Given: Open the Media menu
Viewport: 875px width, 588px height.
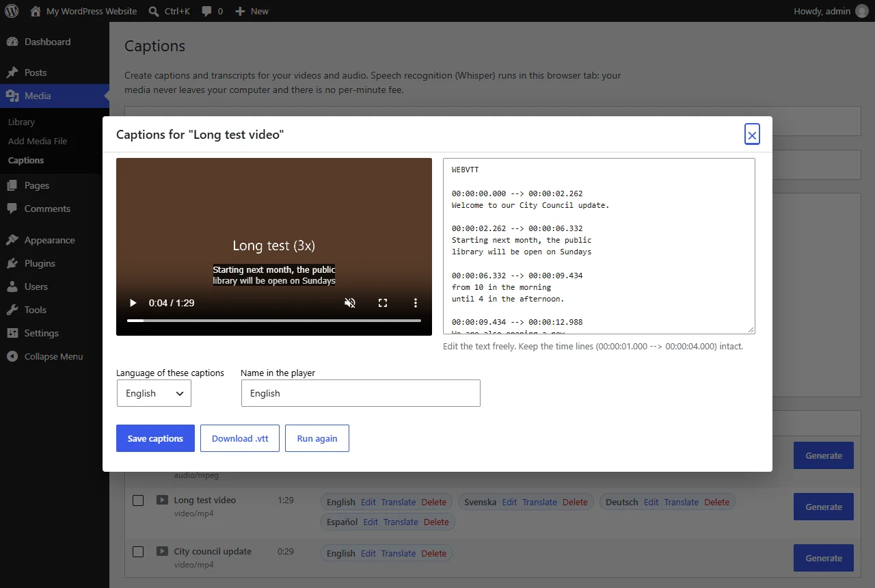Looking at the screenshot, I should 55,96.
